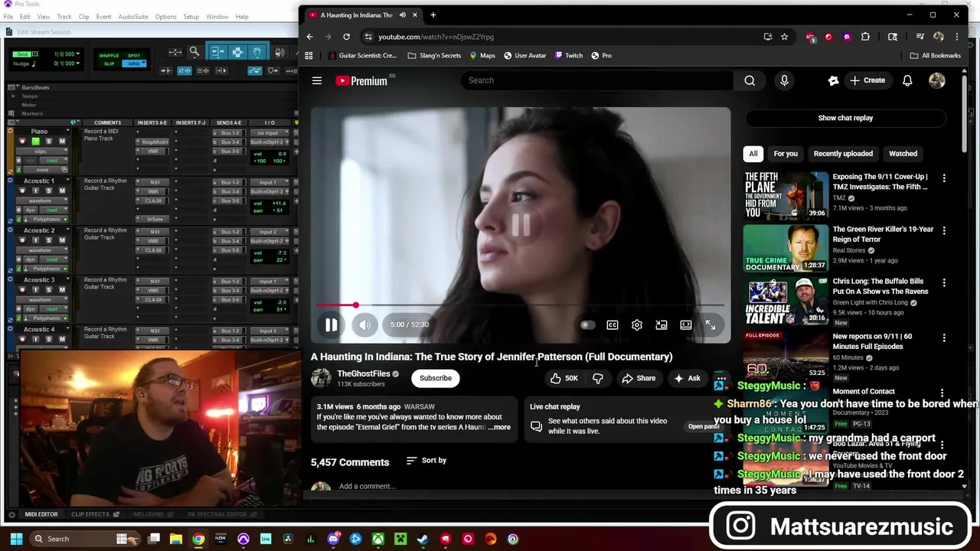Mute the Acoustic 1 track
The image size is (980, 551).
[x=62, y=191]
